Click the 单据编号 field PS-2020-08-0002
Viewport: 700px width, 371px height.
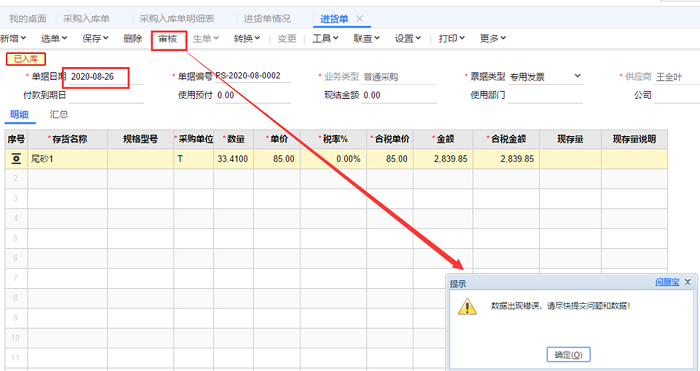(253, 76)
